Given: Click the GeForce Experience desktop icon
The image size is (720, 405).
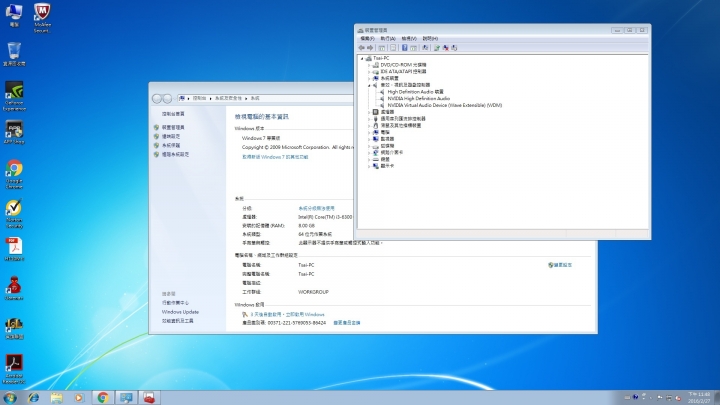Looking at the screenshot, I should click(x=14, y=96).
